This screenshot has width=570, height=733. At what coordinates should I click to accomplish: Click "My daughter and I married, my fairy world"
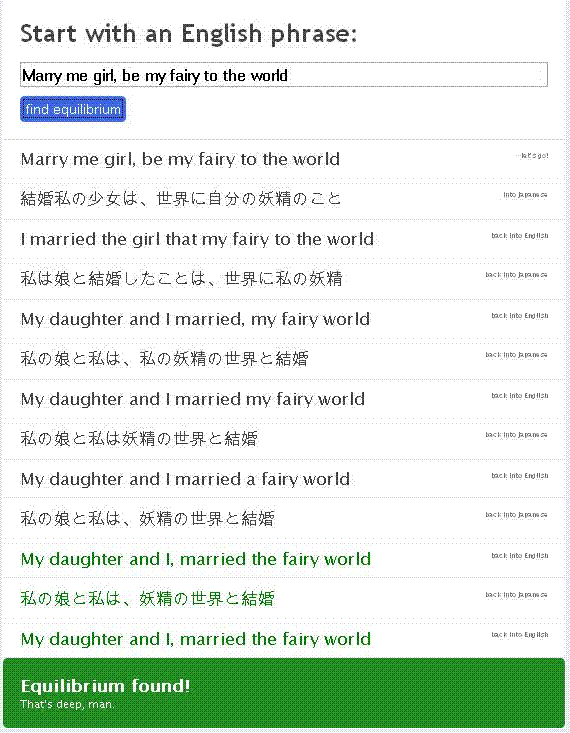(195, 319)
